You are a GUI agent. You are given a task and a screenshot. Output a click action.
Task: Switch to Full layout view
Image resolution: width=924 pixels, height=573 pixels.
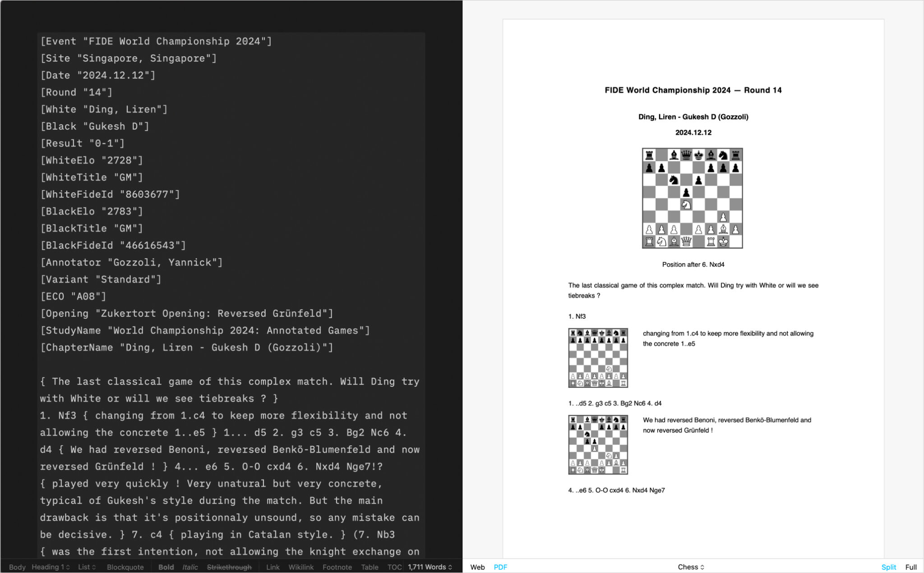911,567
